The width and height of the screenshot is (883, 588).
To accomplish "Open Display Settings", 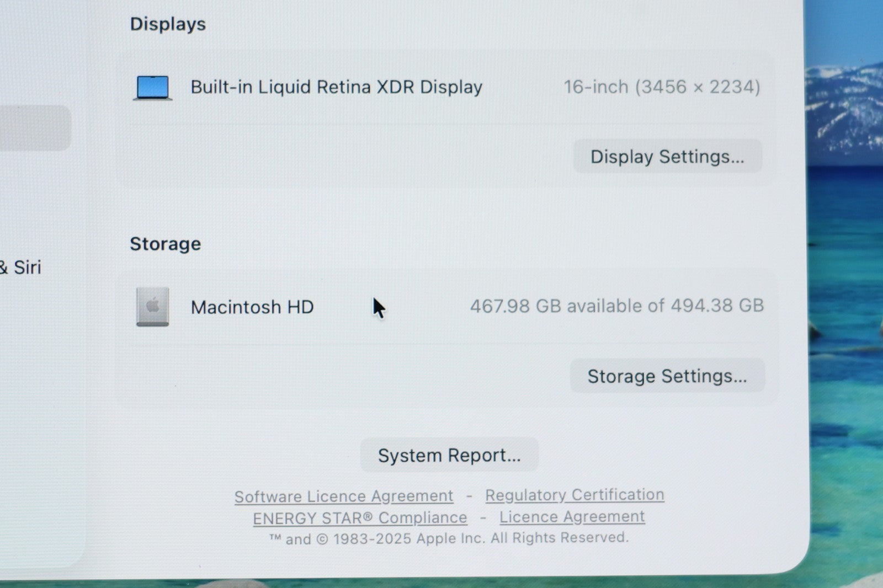I will point(667,157).
